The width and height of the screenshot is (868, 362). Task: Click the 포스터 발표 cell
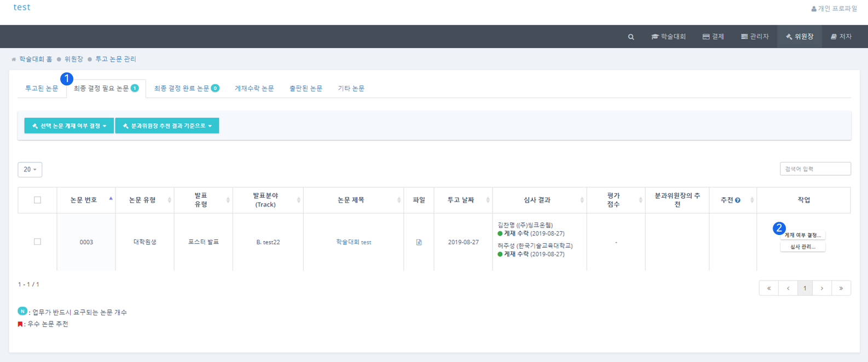point(204,242)
